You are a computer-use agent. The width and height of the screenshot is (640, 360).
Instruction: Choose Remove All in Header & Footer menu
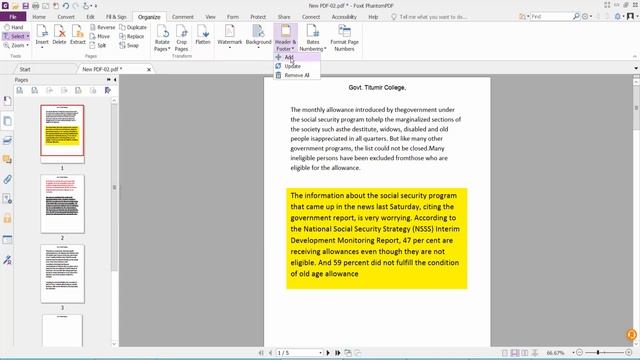[x=297, y=75]
